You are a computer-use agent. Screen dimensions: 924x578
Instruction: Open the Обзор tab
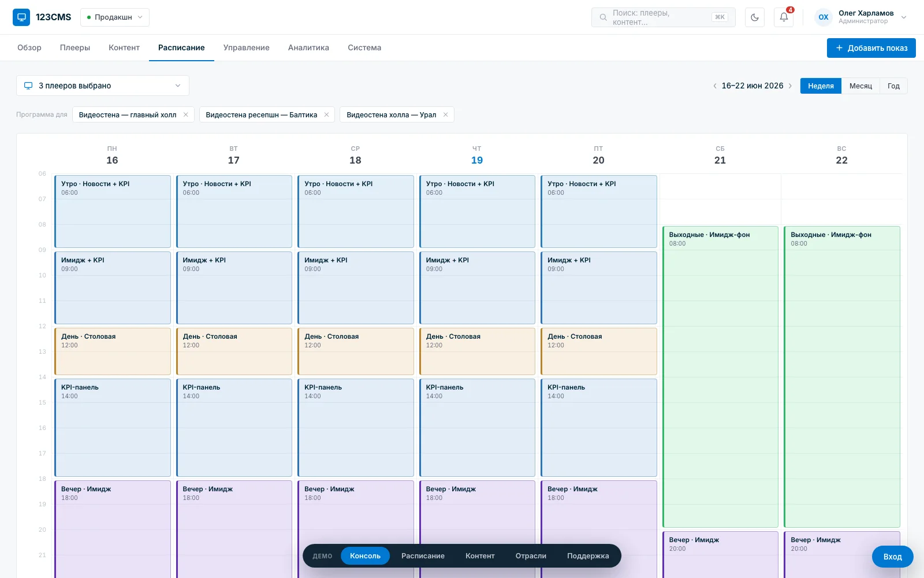pyautogui.click(x=29, y=47)
